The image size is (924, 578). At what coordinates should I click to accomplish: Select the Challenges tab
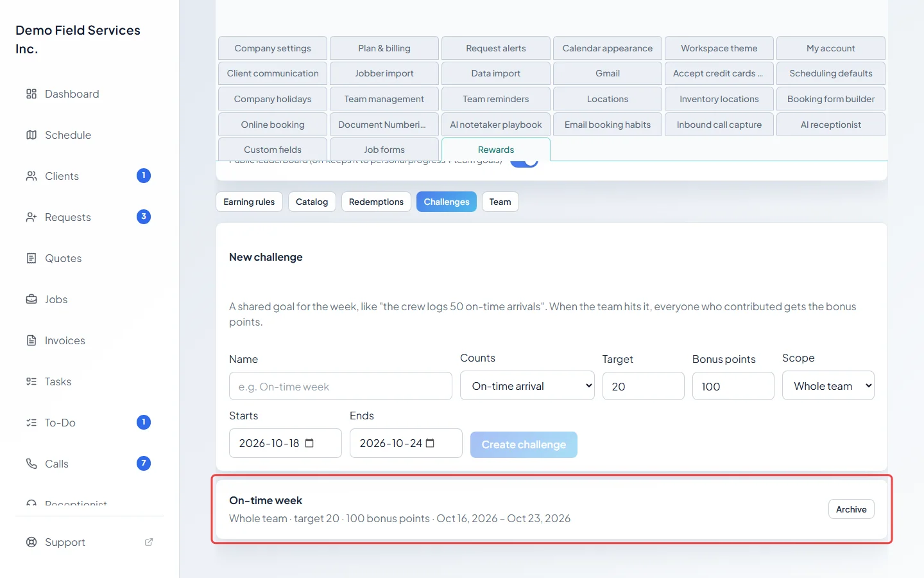click(447, 202)
